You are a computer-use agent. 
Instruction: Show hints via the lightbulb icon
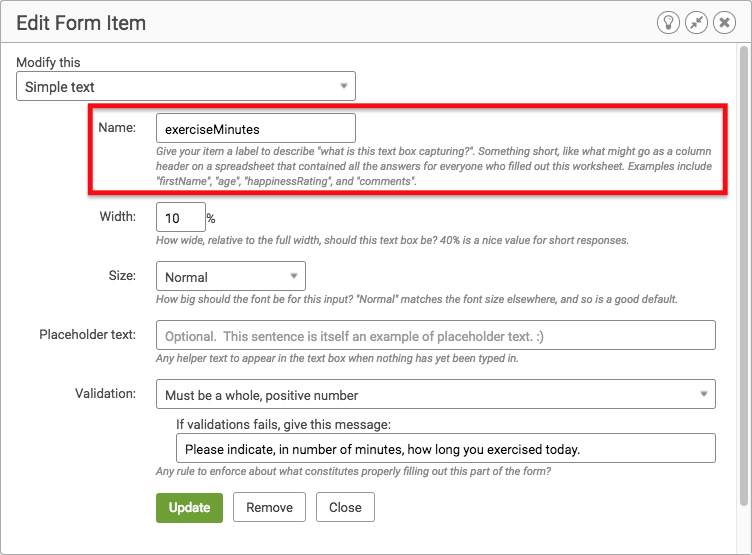668,23
